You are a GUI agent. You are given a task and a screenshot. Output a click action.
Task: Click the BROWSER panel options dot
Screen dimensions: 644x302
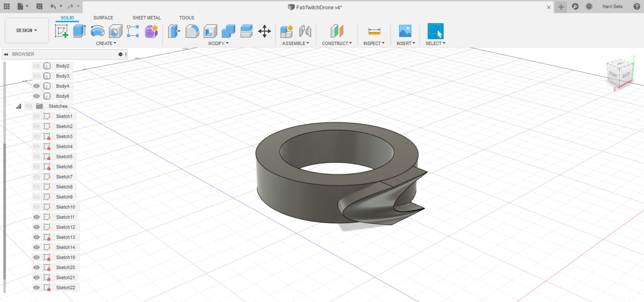(x=120, y=54)
